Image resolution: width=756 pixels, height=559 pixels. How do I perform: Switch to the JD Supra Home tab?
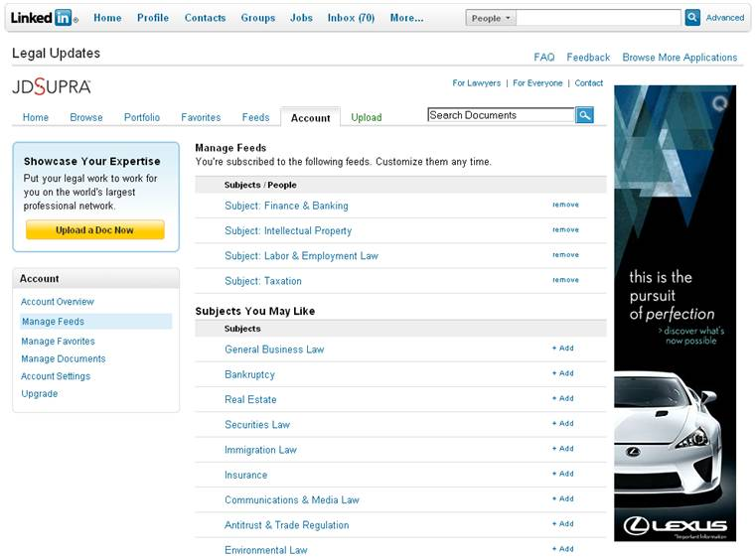pos(36,117)
